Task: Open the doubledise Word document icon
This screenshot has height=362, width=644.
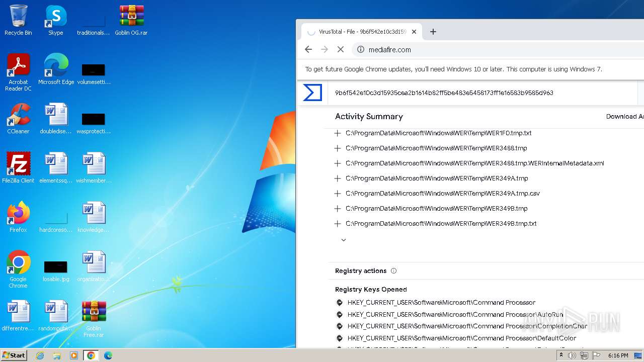Action: click(x=56, y=119)
